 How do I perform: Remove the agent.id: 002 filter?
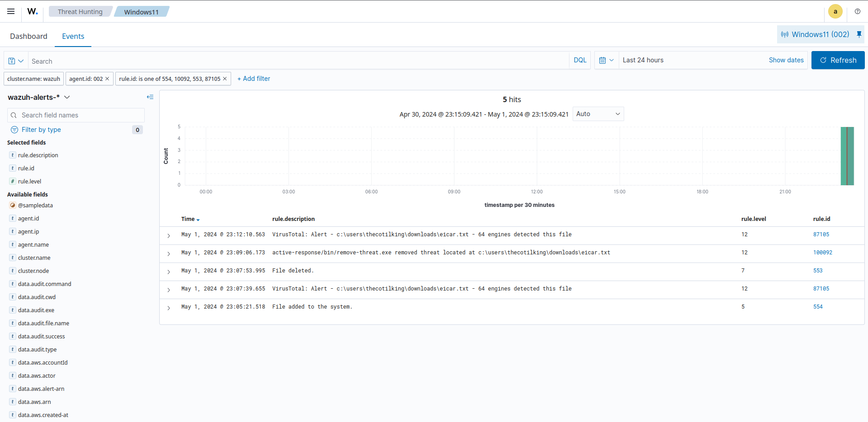point(107,79)
